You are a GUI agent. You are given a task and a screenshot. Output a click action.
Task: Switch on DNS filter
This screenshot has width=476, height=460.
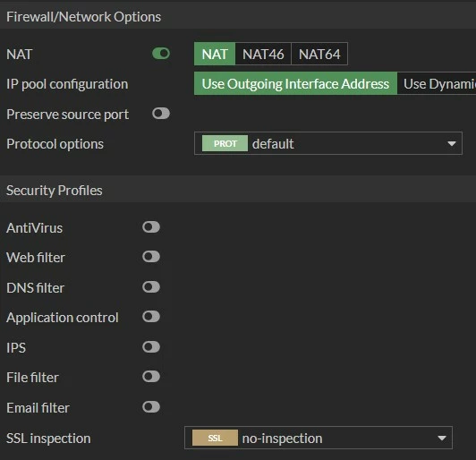[x=151, y=287]
